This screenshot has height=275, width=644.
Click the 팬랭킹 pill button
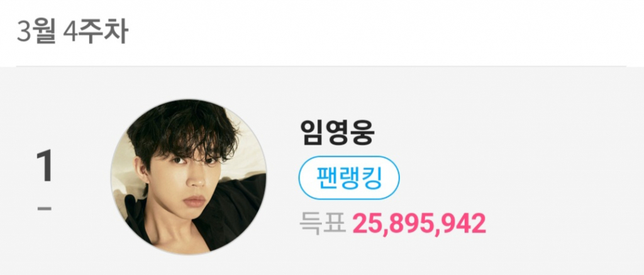coord(348,177)
